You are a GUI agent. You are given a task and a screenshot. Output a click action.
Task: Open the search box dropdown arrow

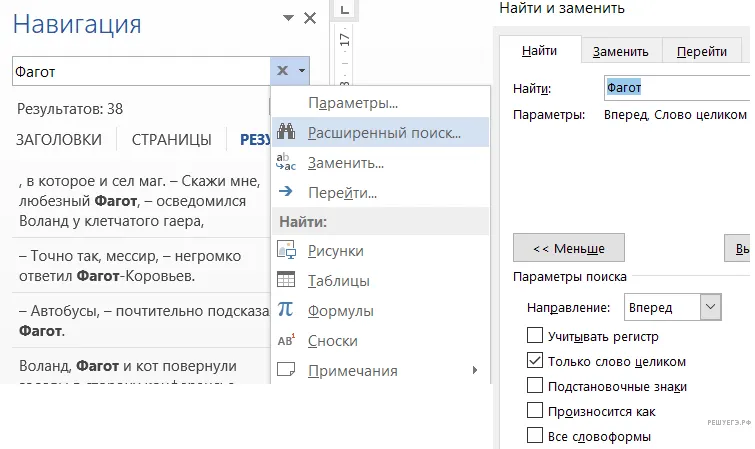point(302,71)
